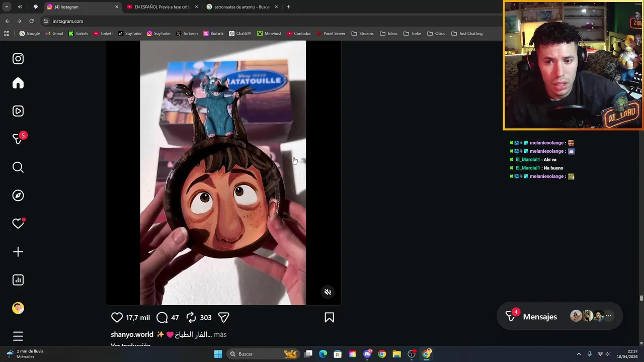Open the Minehost bookmark
This screenshot has width=644, height=362.
(269, 34)
